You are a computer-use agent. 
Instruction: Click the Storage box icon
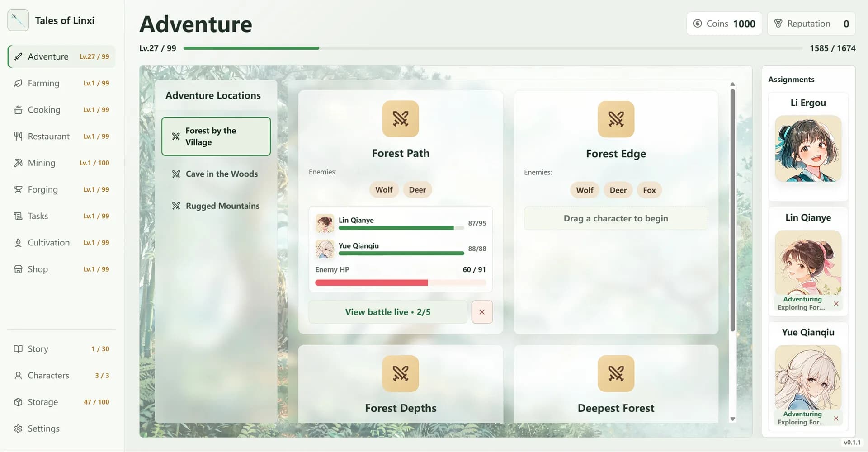(18, 402)
